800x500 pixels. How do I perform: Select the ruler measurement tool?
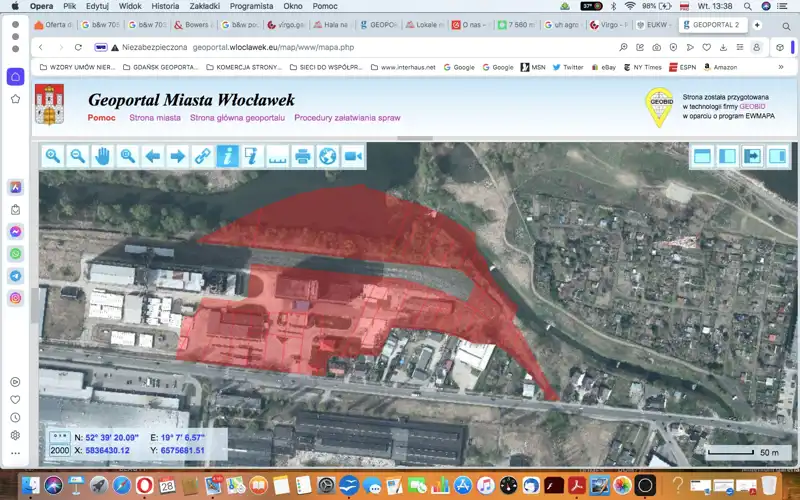coord(278,156)
